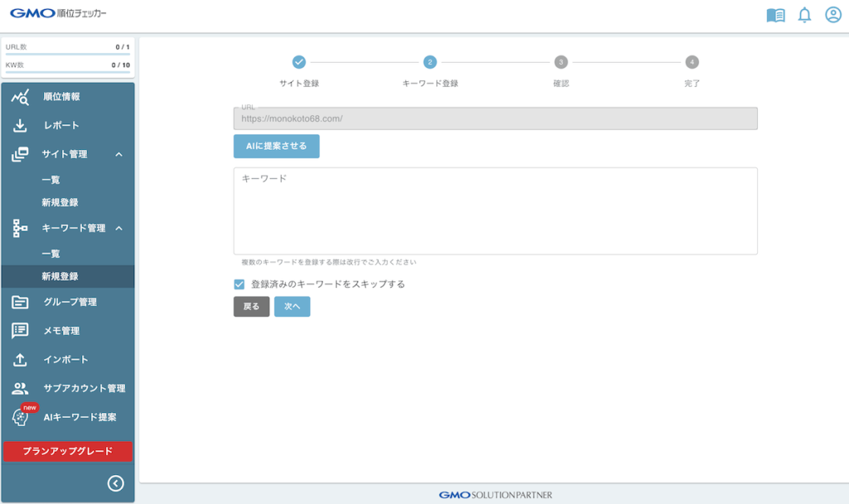Collapse the キーワード管理 section chevron
The height and width of the screenshot is (504, 849).
[x=119, y=228]
